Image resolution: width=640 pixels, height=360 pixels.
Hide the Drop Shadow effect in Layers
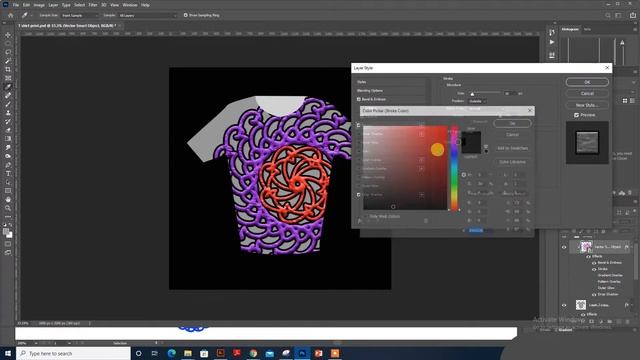(594, 294)
